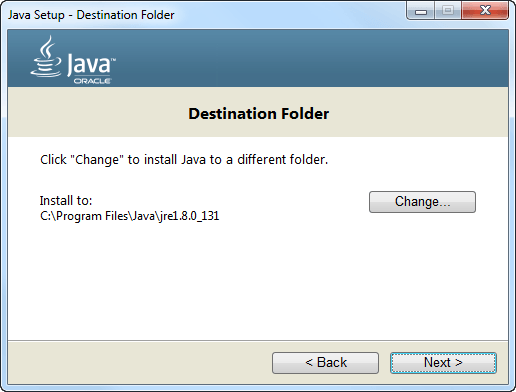516x392 pixels.
Task: Click the word "Change" in quotes in the instructions
Action: tap(97, 160)
